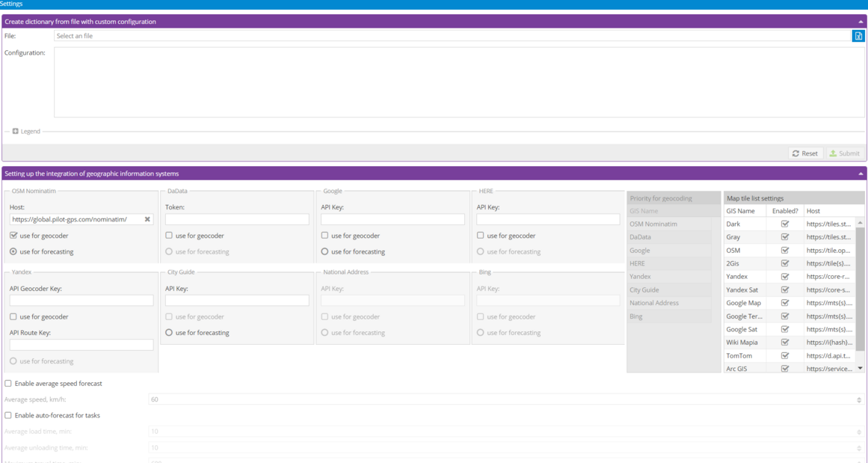Viewport: 868px width, 463px height.
Task: Click the DaData Token input field
Action: click(237, 219)
